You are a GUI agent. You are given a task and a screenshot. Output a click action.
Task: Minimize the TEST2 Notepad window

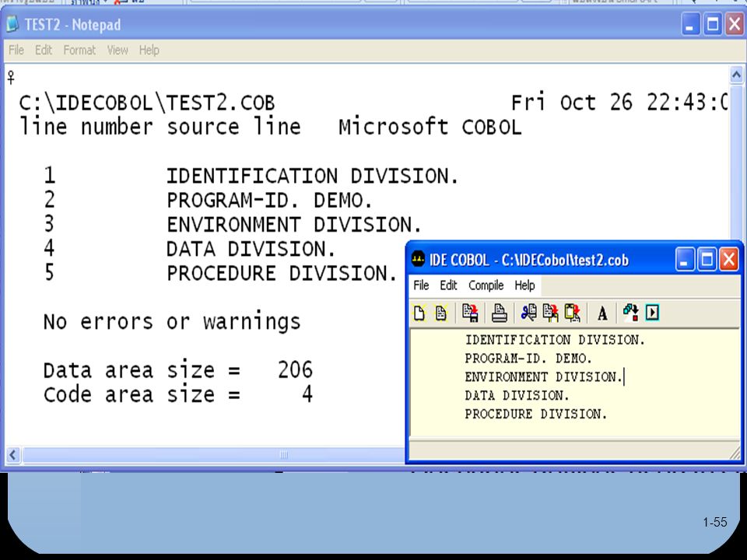(x=690, y=24)
